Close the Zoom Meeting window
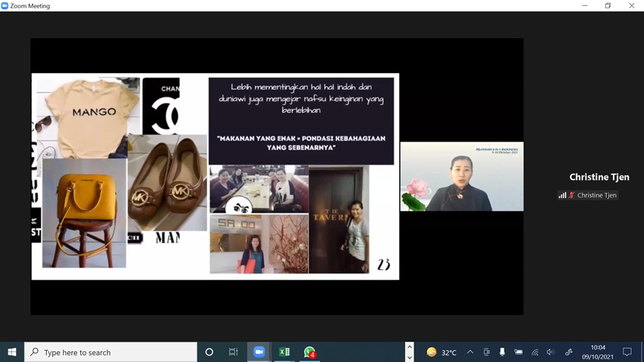This screenshot has width=644, height=362. [x=632, y=6]
